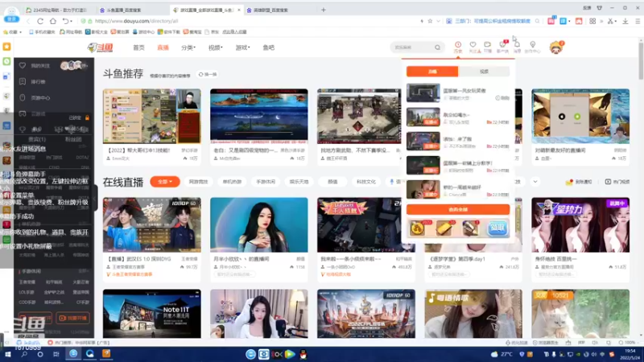
Task: Click 查看全部 orange button in history popup
Action: (458, 209)
